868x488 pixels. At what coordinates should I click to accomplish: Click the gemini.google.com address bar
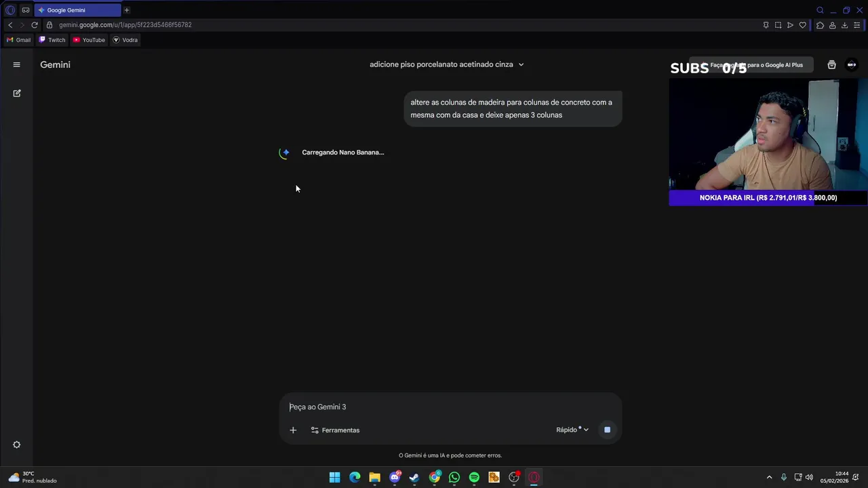click(125, 25)
